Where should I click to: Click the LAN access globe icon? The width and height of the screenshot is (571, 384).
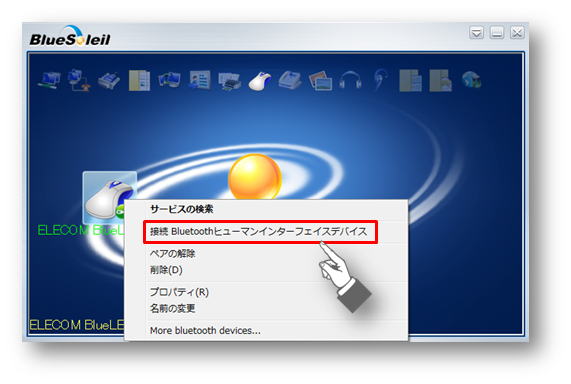click(x=471, y=81)
